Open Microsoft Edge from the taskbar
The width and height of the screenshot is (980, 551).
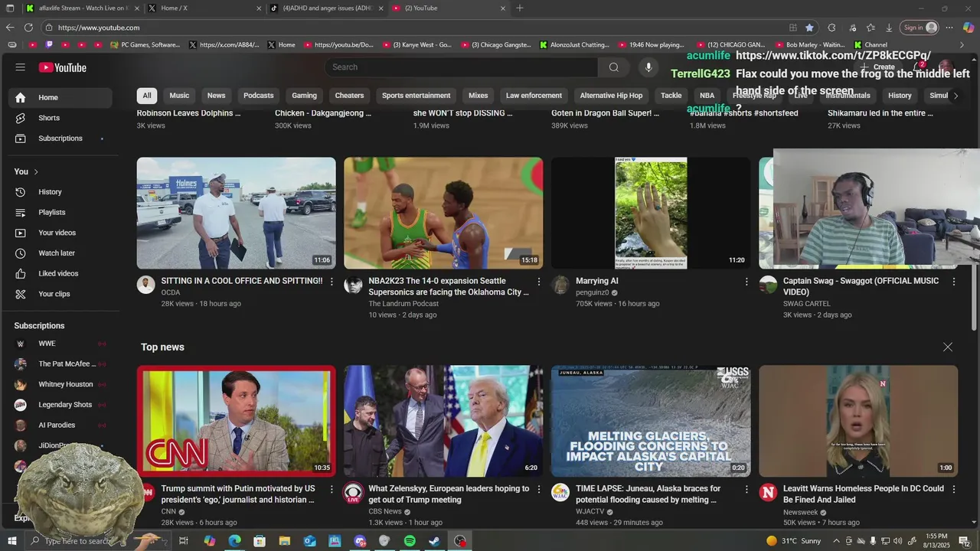click(234, 541)
